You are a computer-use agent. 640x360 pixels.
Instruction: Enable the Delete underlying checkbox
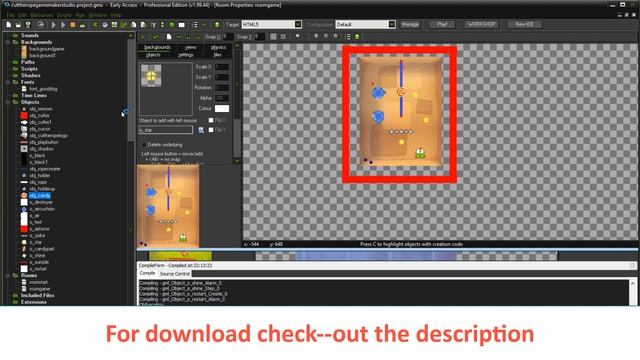point(144,144)
